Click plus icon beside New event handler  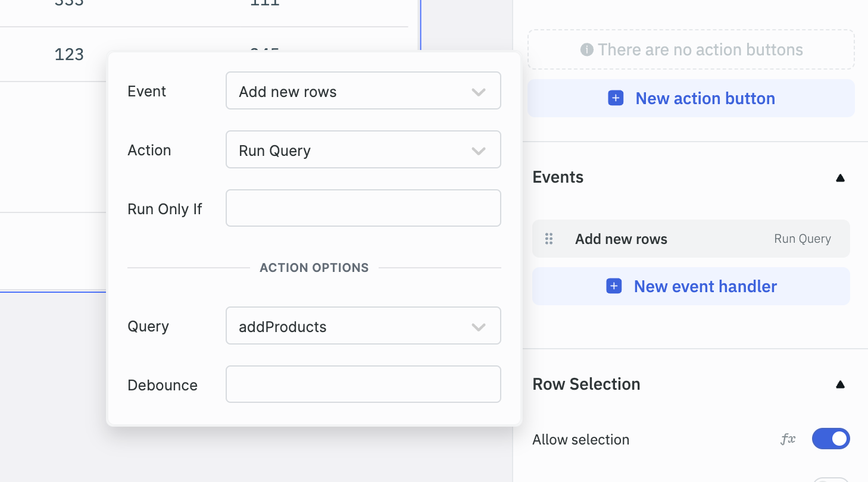click(614, 286)
